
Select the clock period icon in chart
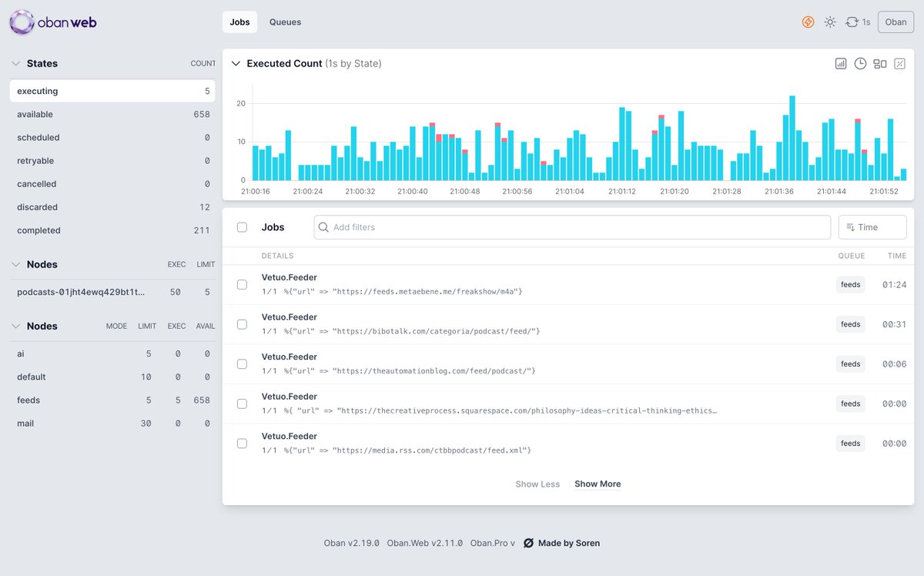coord(860,63)
